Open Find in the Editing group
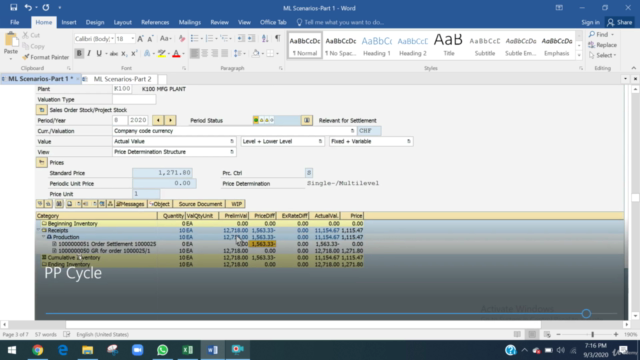Image resolution: width=640 pixels, height=360 pixels. pos(601,34)
